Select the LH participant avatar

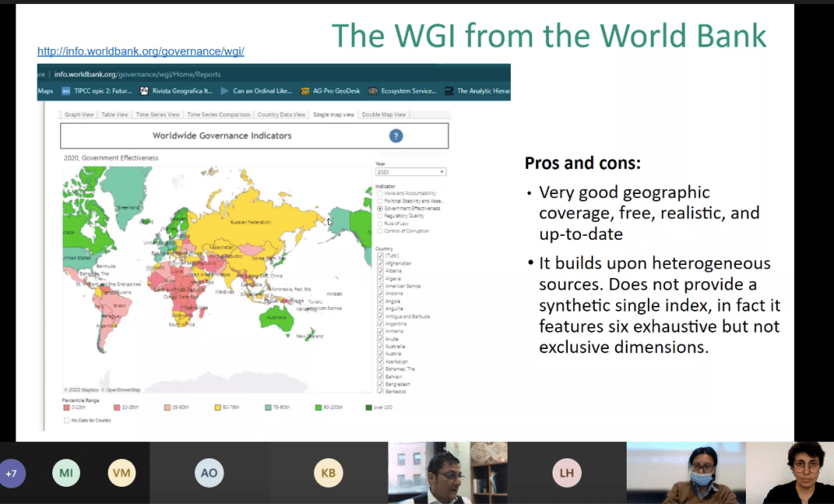click(566, 473)
